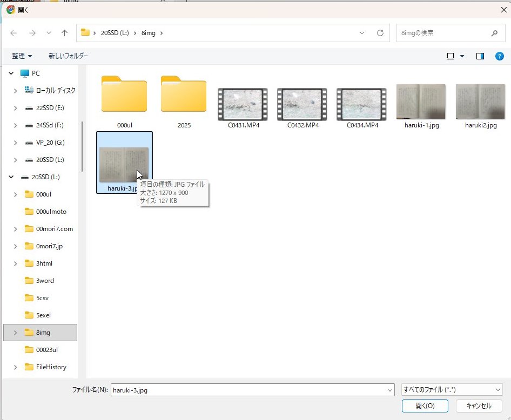
Task: Click the blue Help question mark icon
Action: point(500,56)
